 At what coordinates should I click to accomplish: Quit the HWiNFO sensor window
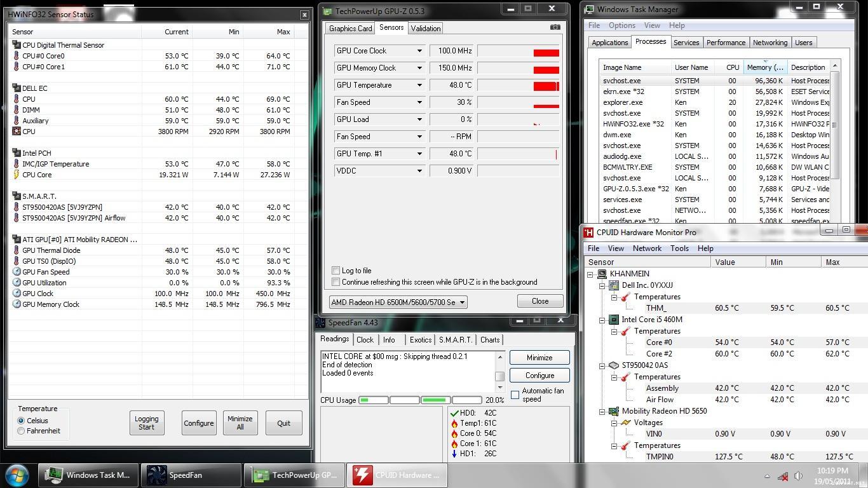tap(283, 423)
